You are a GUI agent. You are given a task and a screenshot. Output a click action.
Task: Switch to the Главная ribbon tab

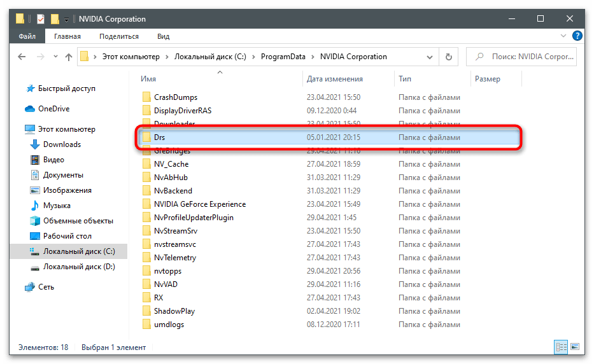67,36
